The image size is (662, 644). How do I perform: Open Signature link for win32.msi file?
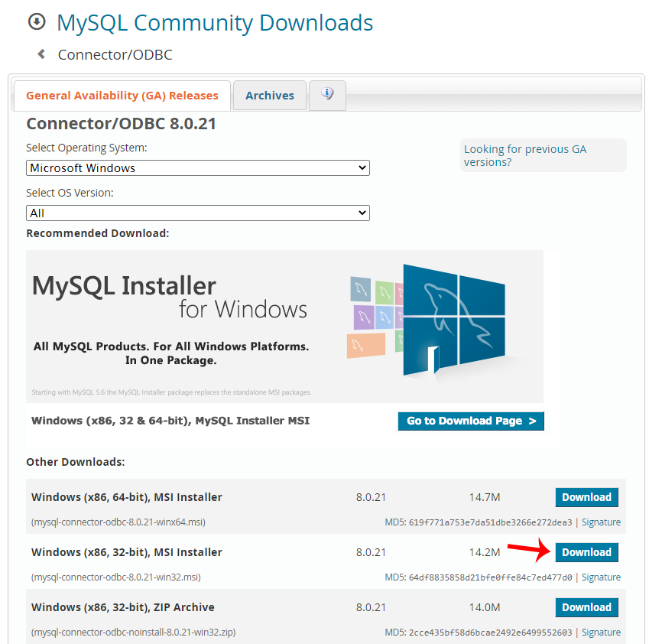click(601, 577)
